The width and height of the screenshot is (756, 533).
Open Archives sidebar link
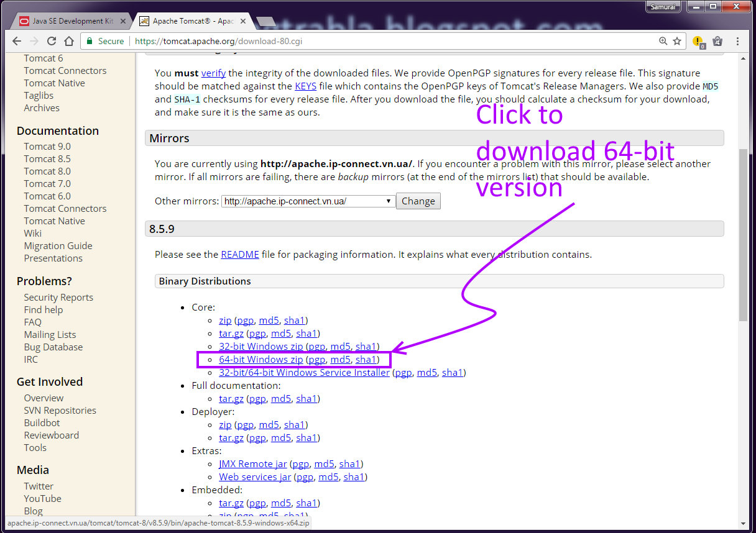pyautogui.click(x=42, y=108)
